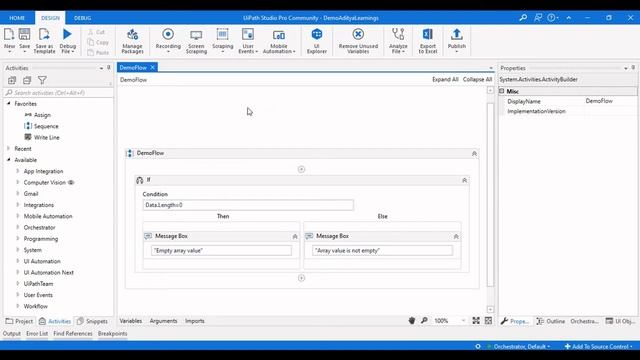
Task: Open User Events menu
Action: [248, 41]
